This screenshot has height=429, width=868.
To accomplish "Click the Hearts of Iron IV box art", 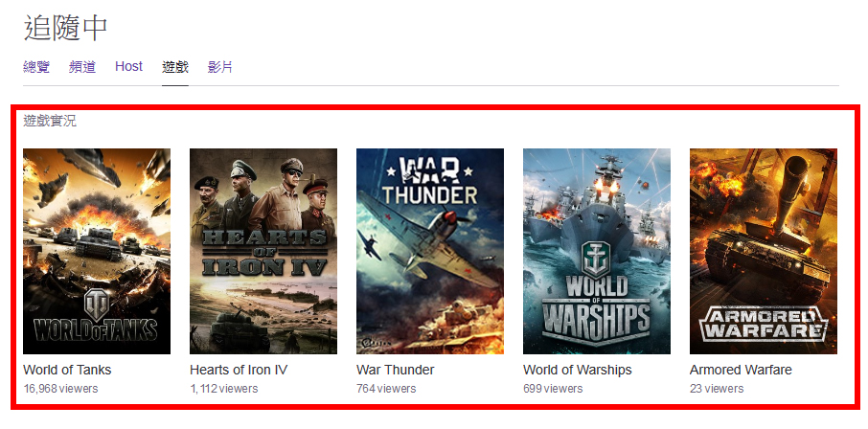I will tap(263, 251).
